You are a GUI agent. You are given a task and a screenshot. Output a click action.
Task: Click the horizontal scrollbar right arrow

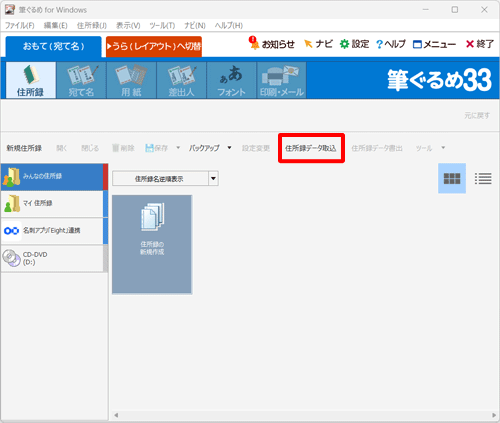pyautogui.click(x=494, y=415)
